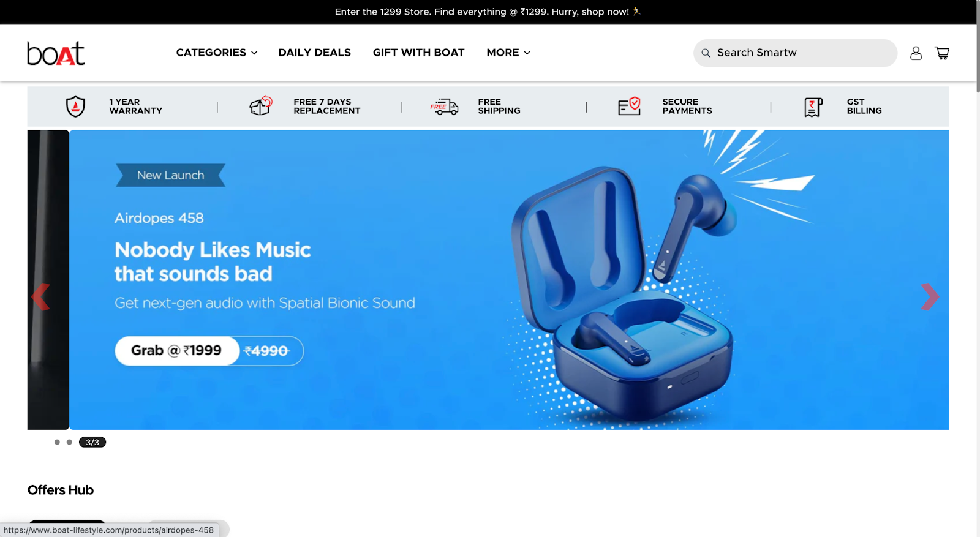Click the search magnifier icon
The image size is (980, 537).
(x=706, y=53)
